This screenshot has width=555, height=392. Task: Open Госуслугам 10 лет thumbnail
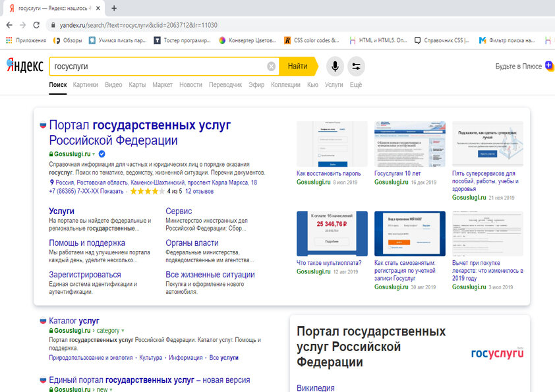point(410,144)
